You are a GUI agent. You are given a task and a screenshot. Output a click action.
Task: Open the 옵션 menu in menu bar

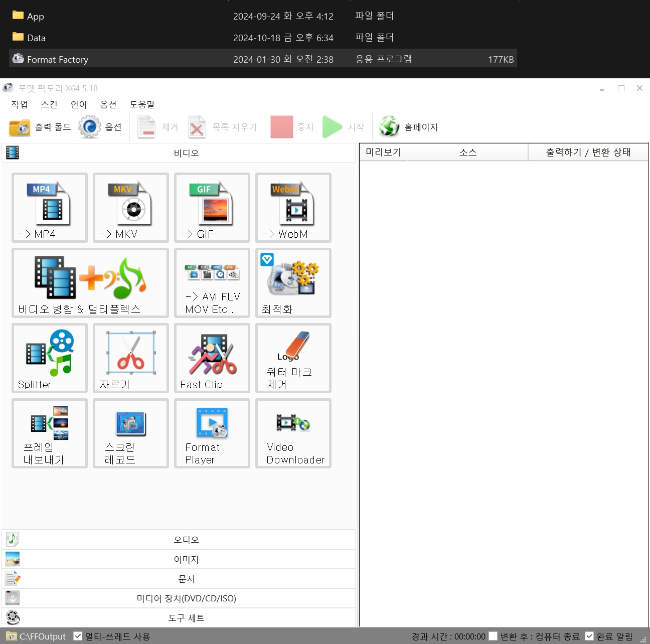(108, 104)
